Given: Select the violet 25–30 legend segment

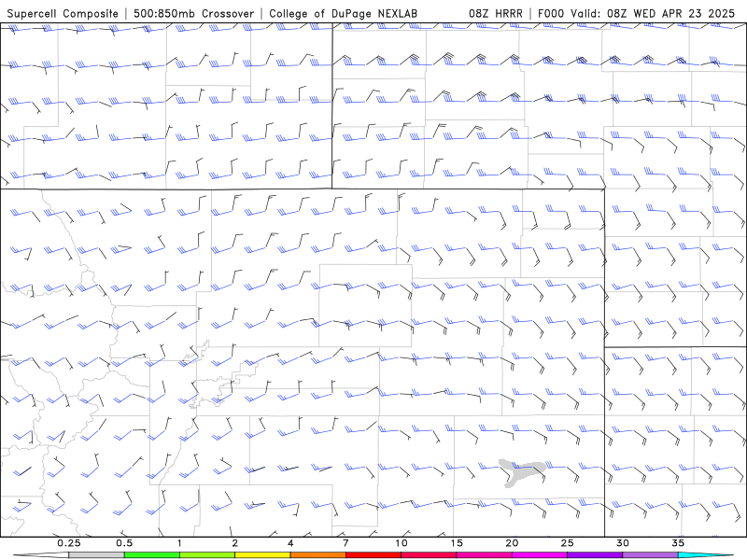Looking at the screenshot, I should pos(595,555).
